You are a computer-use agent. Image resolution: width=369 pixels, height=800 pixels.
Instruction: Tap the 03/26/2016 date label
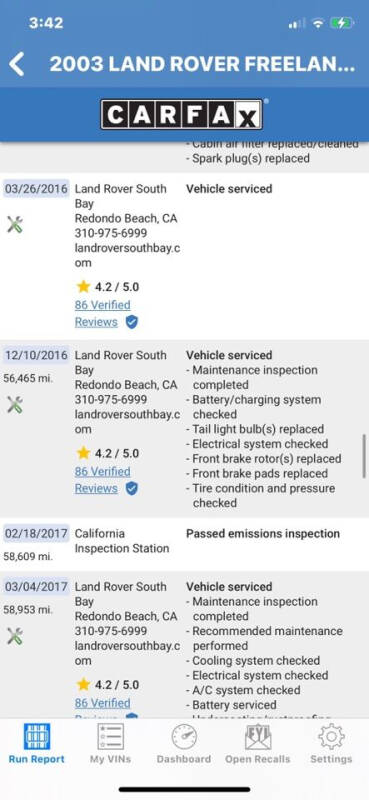coord(36,189)
